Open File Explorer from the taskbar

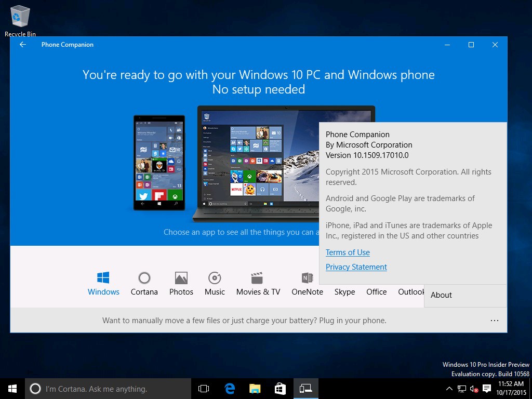point(255,389)
